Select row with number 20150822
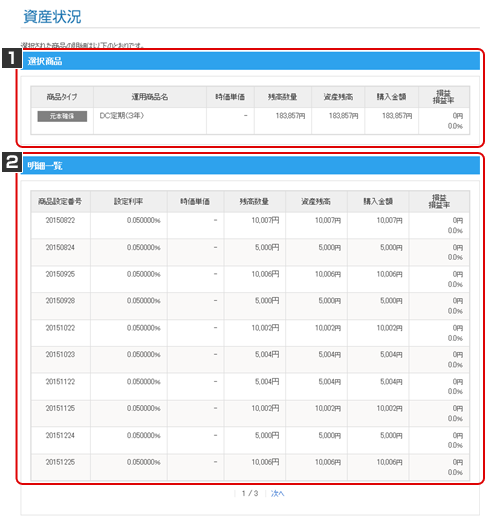The image size is (500, 520). tap(250, 225)
